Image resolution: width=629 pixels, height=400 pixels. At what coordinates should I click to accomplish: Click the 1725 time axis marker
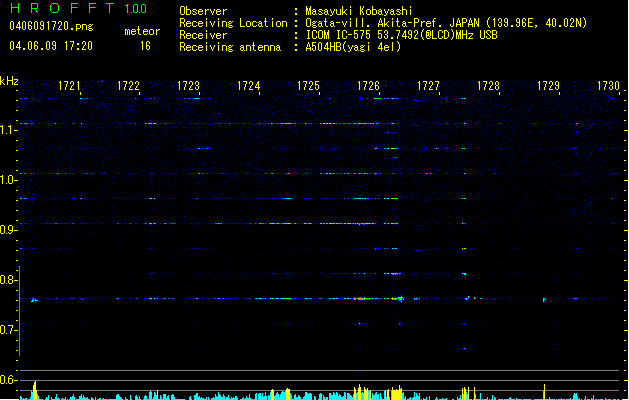pyautogui.click(x=308, y=86)
